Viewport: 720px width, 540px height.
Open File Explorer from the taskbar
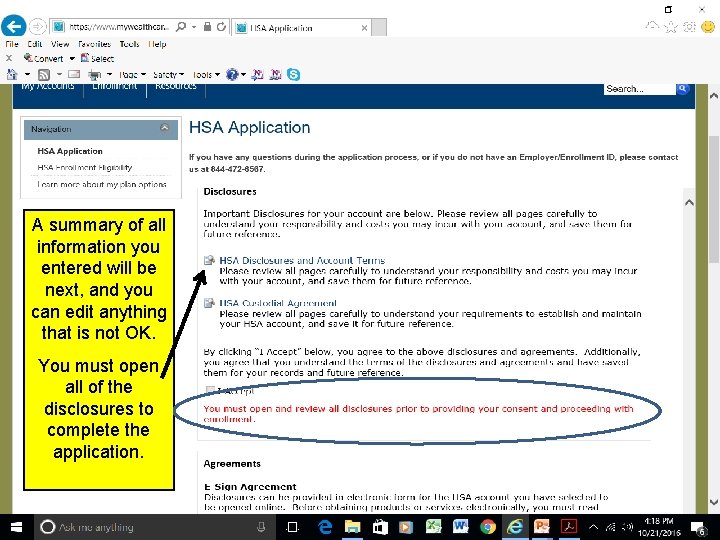(353, 527)
